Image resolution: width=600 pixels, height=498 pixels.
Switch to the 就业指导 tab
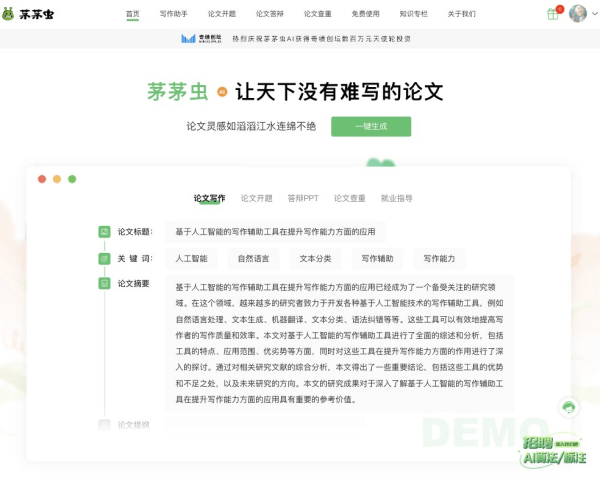pos(396,198)
